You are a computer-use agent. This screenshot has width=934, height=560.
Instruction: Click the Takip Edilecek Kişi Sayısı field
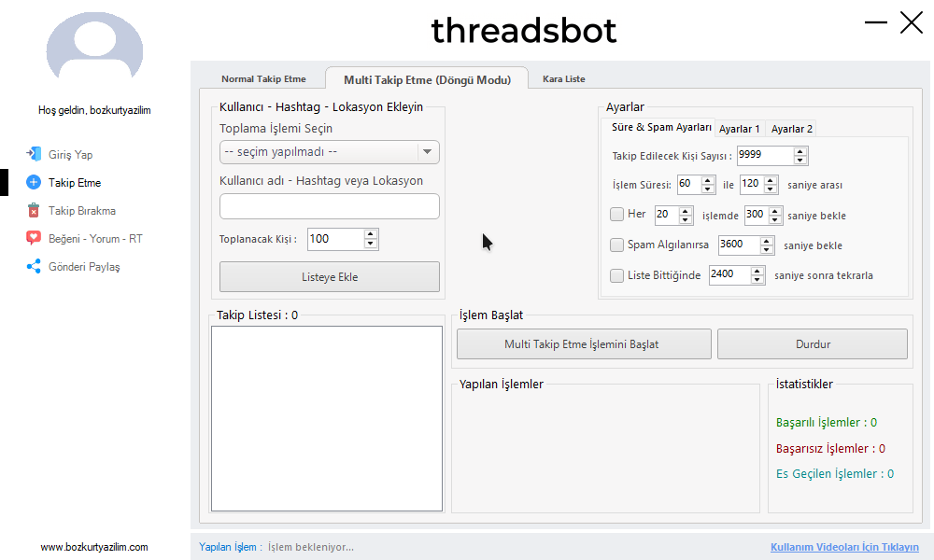766,155
